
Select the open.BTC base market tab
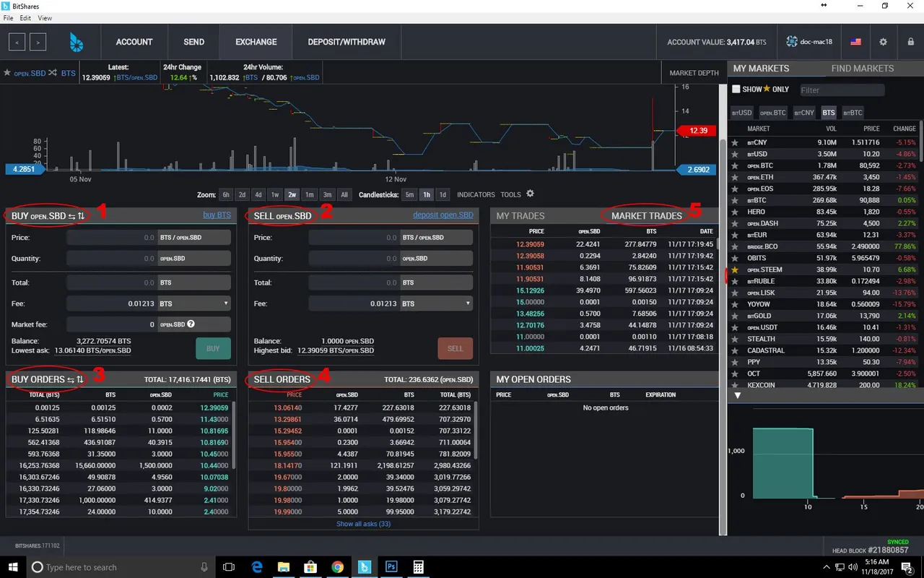pos(772,113)
